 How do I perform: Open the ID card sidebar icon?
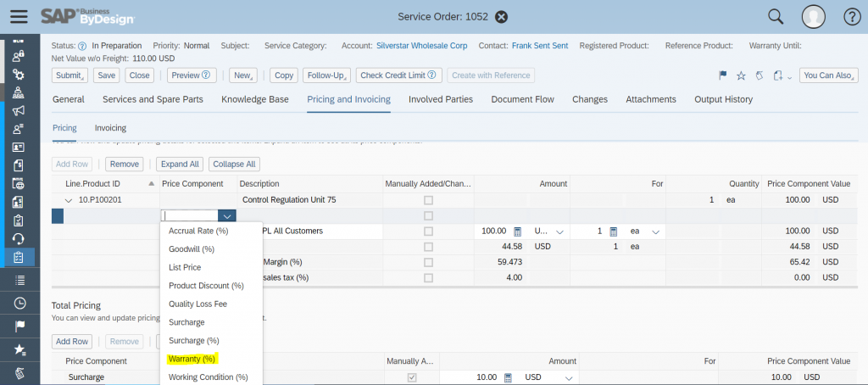(19, 148)
